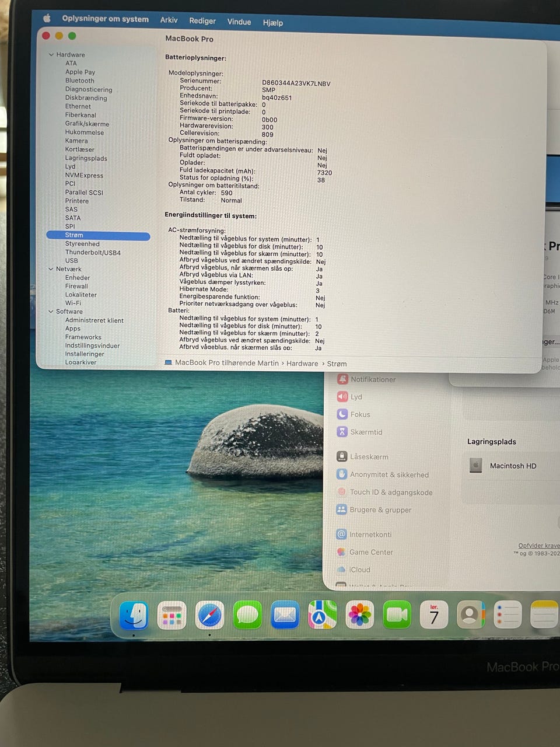560x747 pixels.
Task: Open Reminders app in the Dock
Action: [508, 615]
